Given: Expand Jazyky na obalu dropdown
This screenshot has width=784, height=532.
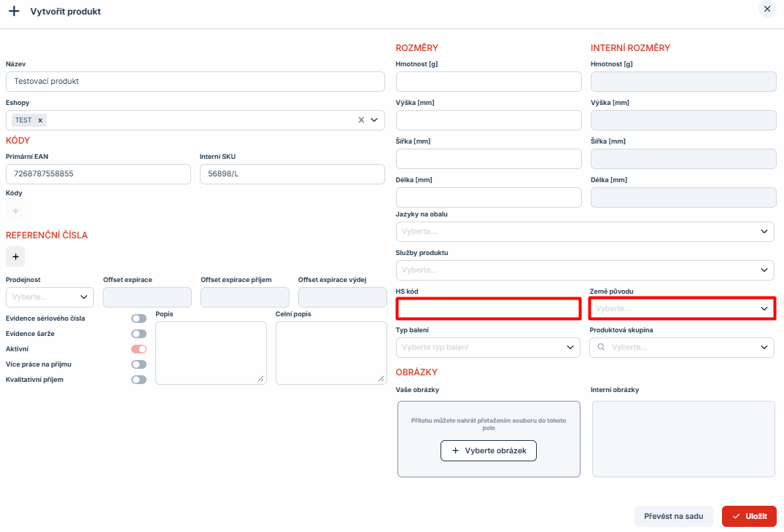Looking at the screenshot, I should coord(584,232).
